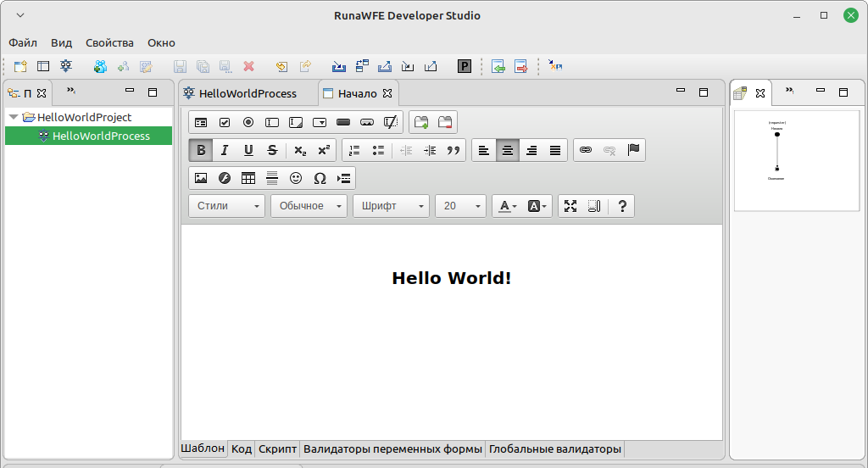Align text right
This screenshot has height=468, width=868.
pyautogui.click(x=531, y=150)
